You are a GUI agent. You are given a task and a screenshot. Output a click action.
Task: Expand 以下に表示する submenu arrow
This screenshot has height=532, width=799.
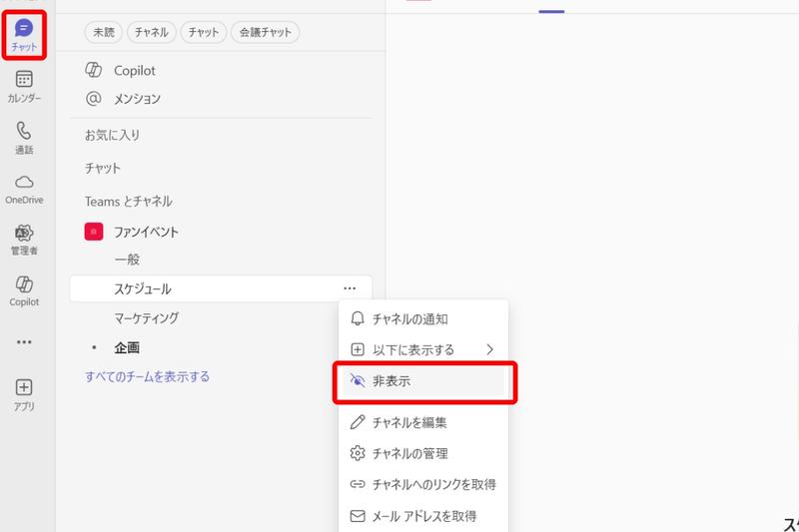click(489, 349)
